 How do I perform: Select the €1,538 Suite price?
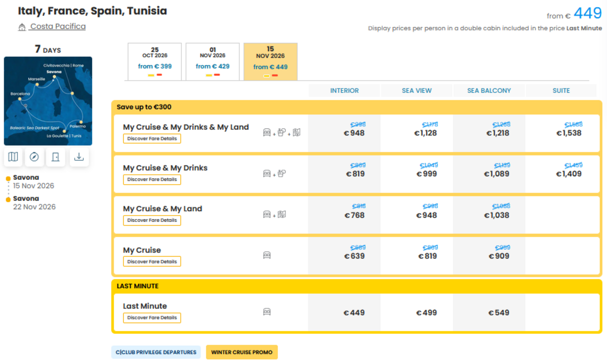(569, 133)
